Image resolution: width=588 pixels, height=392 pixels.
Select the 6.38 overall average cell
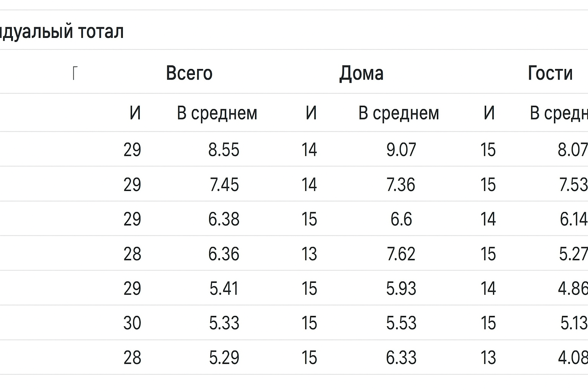224,219
